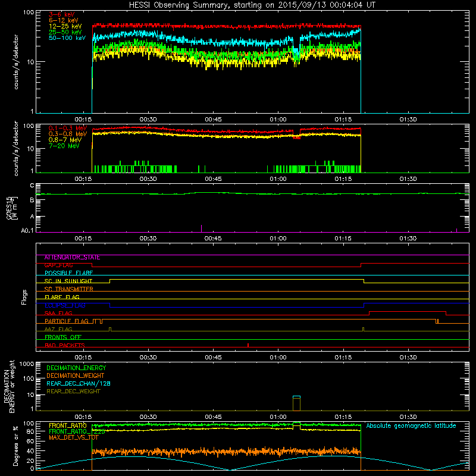Viewport: 476px width, 476px height.
Task: Click the DECIMATION_WEIGHT legend entry
Action: tap(76, 375)
